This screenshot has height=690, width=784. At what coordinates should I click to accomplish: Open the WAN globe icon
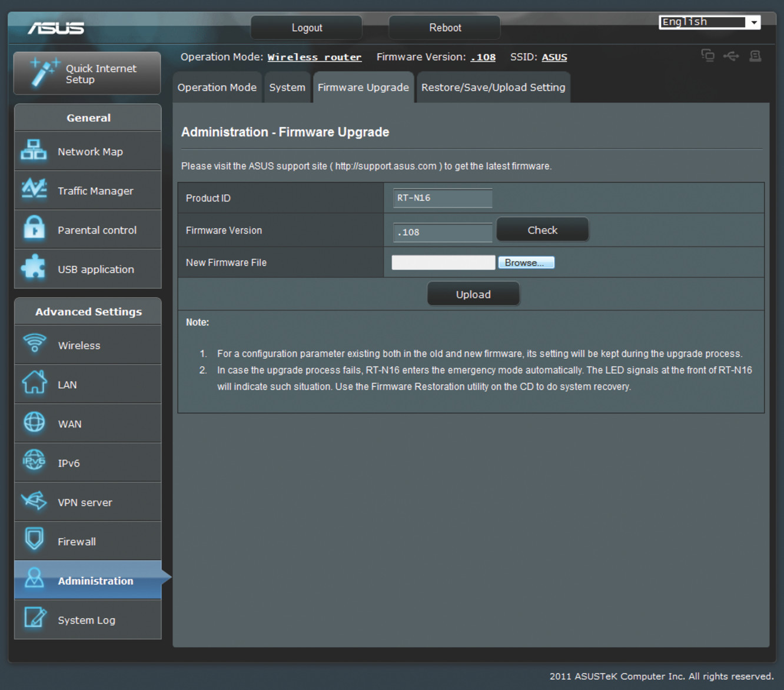[x=34, y=422]
